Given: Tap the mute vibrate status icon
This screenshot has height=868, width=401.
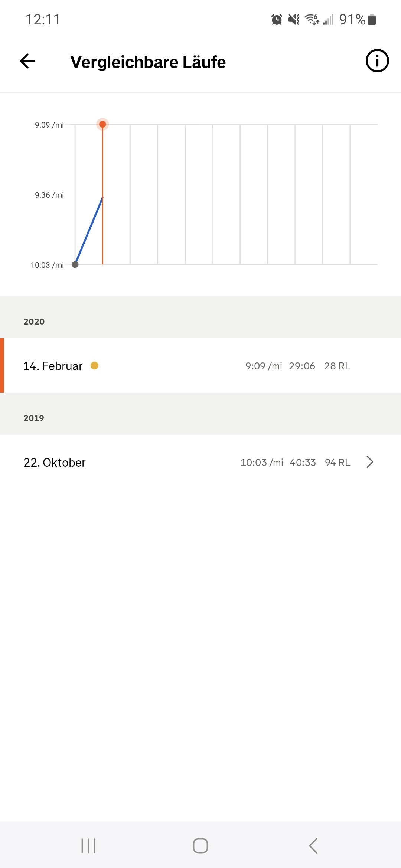Looking at the screenshot, I should click(x=294, y=19).
